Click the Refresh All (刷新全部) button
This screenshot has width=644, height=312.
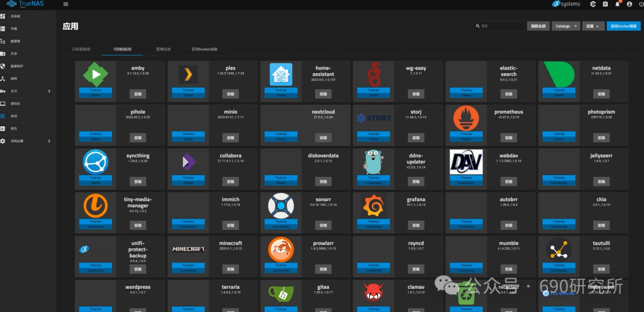(x=538, y=26)
